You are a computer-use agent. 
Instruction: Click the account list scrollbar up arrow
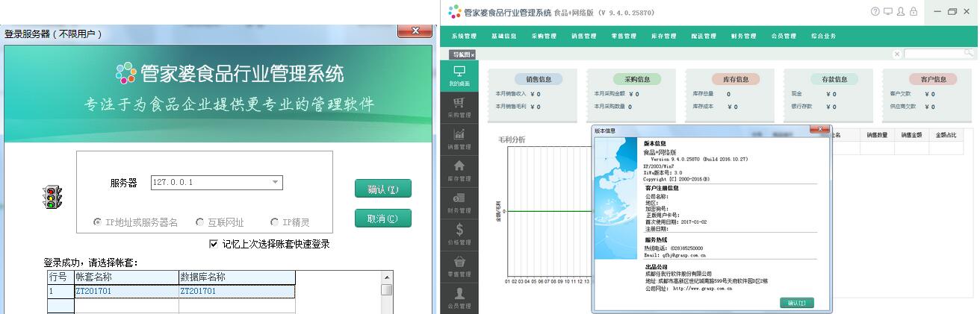click(387, 277)
